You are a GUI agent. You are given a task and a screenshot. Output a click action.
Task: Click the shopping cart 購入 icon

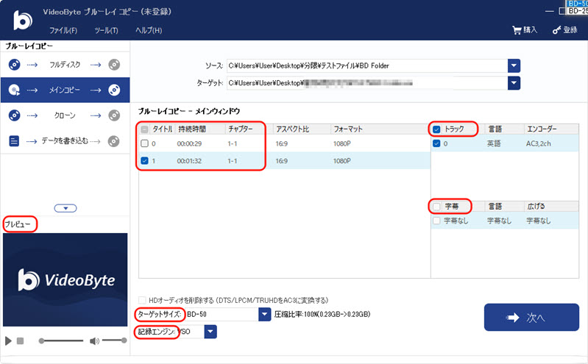tap(517, 30)
